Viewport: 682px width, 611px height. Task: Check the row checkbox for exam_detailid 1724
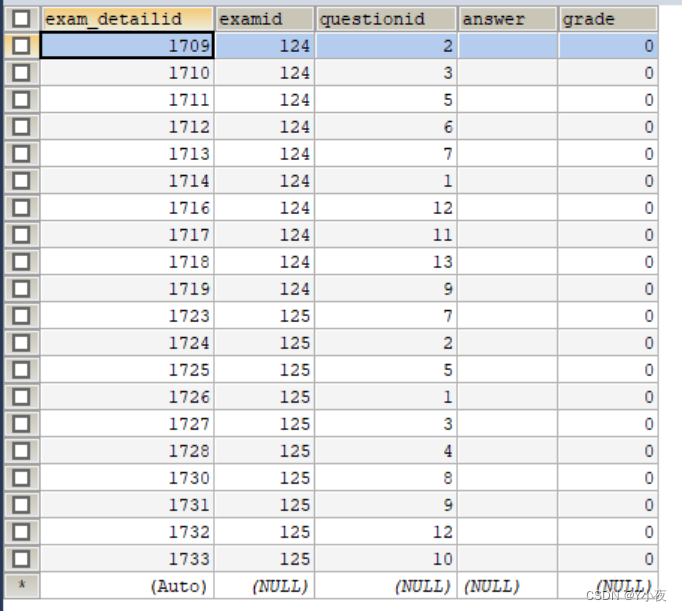(x=21, y=343)
